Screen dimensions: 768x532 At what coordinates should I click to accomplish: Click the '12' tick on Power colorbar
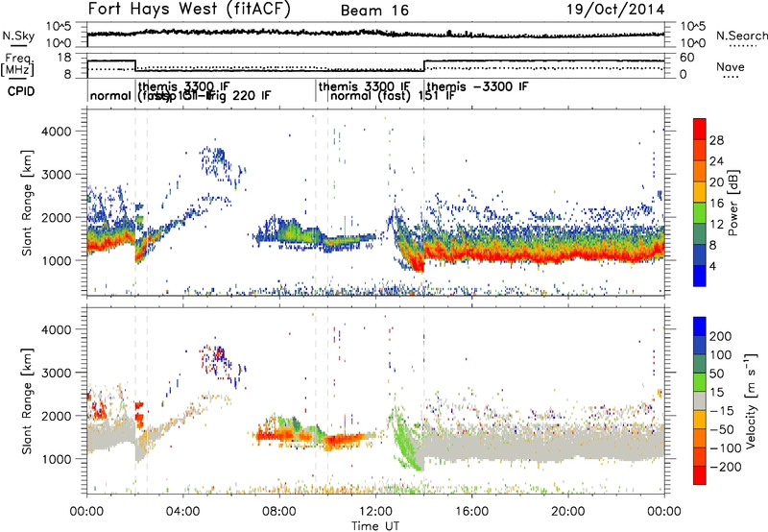pyautogui.click(x=716, y=224)
